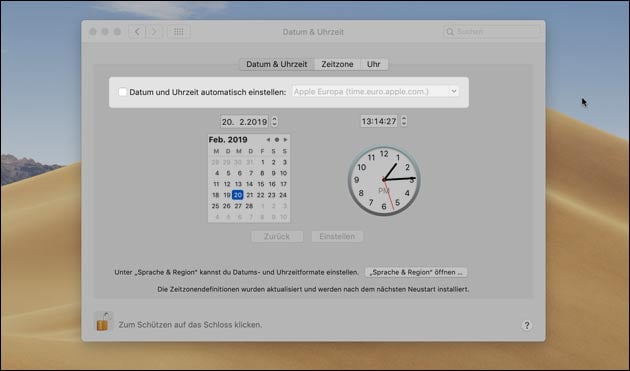Click the date field 20. 2.2019
This screenshot has width=630, height=371.
click(x=244, y=122)
